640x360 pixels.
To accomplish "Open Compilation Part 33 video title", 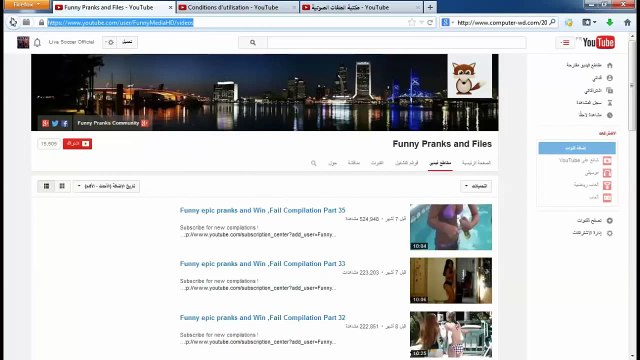I will click(x=262, y=264).
